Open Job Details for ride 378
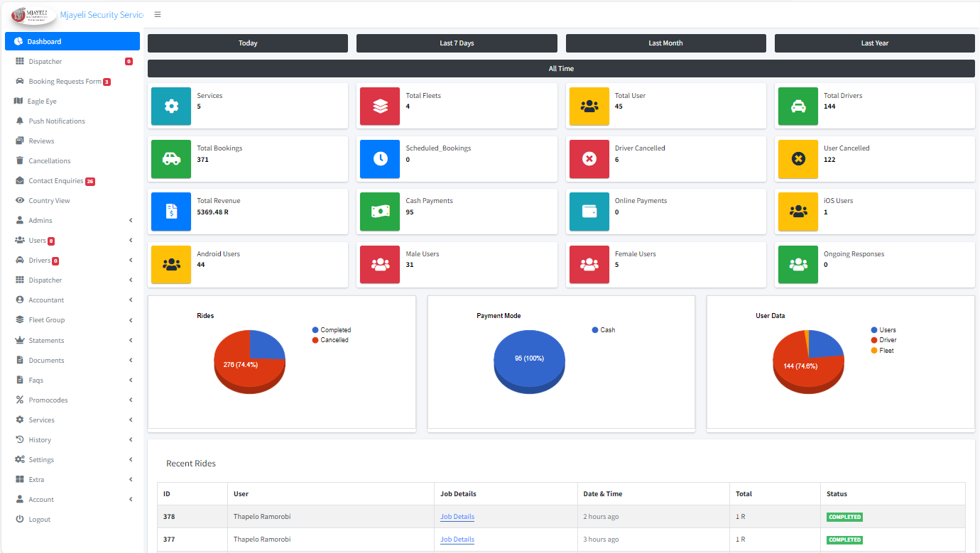 [x=457, y=516]
